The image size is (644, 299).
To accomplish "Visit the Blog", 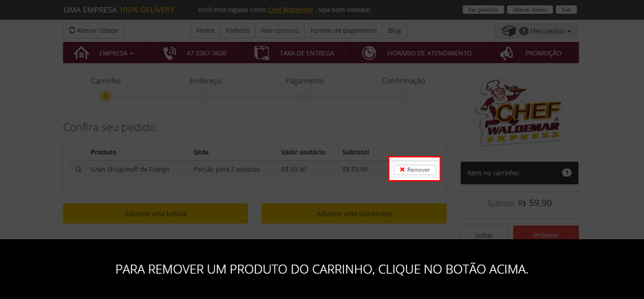I will pos(394,31).
